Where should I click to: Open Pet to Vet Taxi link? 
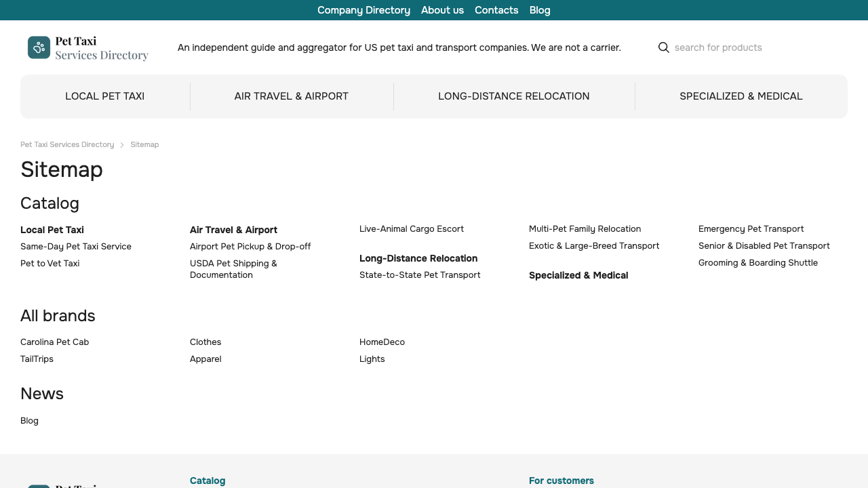50,264
